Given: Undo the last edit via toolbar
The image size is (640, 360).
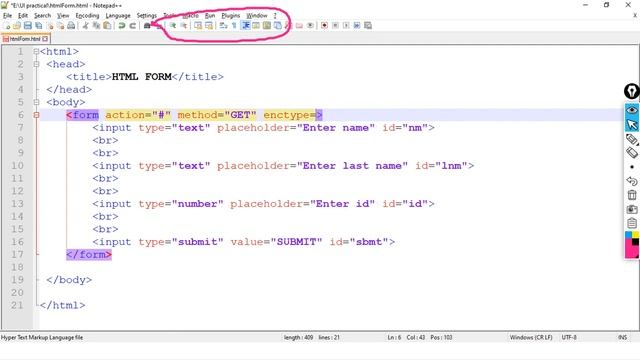Looking at the screenshot, I should pos(122,25).
